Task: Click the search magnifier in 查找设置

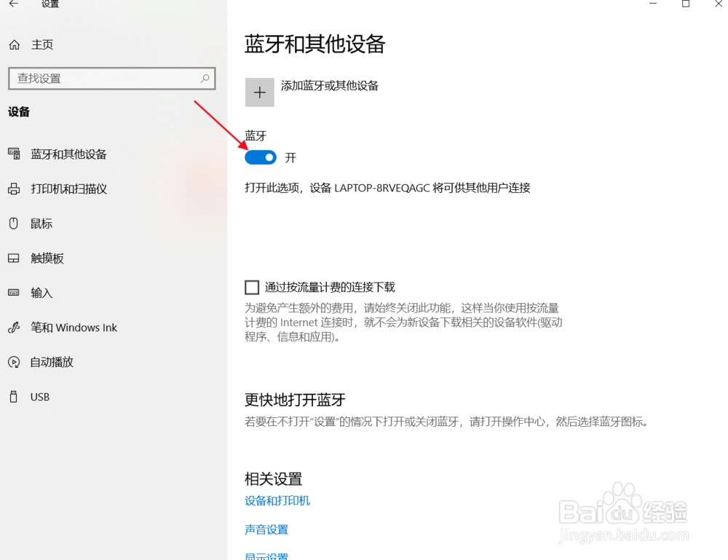Action: [206, 78]
